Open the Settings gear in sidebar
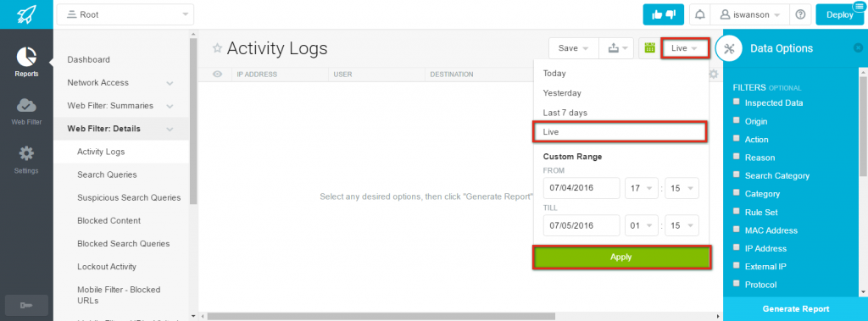 tap(26, 153)
